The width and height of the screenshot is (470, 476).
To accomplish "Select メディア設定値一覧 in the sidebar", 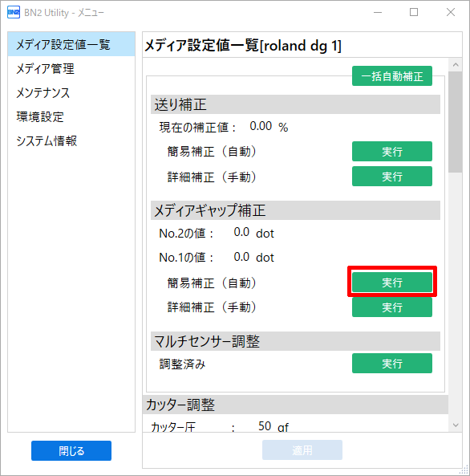I will (x=71, y=44).
